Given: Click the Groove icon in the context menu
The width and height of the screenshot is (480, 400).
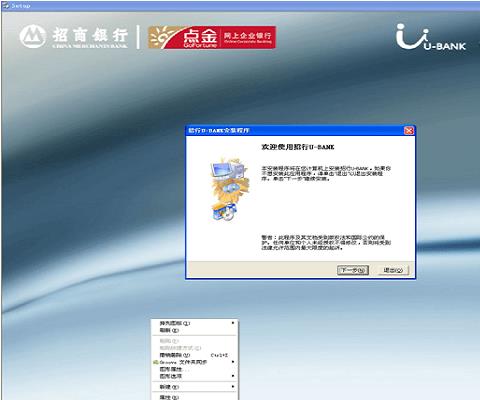Looking at the screenshot, I should (155, 362).
